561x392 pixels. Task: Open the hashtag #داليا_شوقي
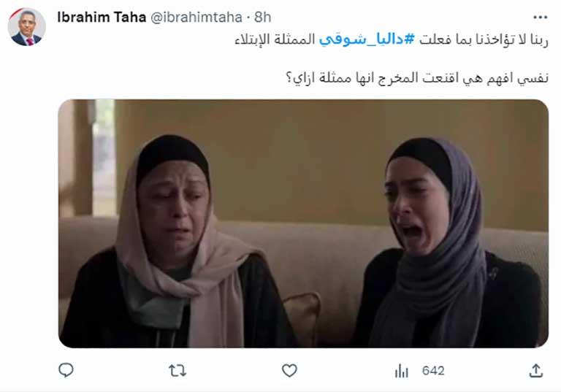(x=367, y=39)
